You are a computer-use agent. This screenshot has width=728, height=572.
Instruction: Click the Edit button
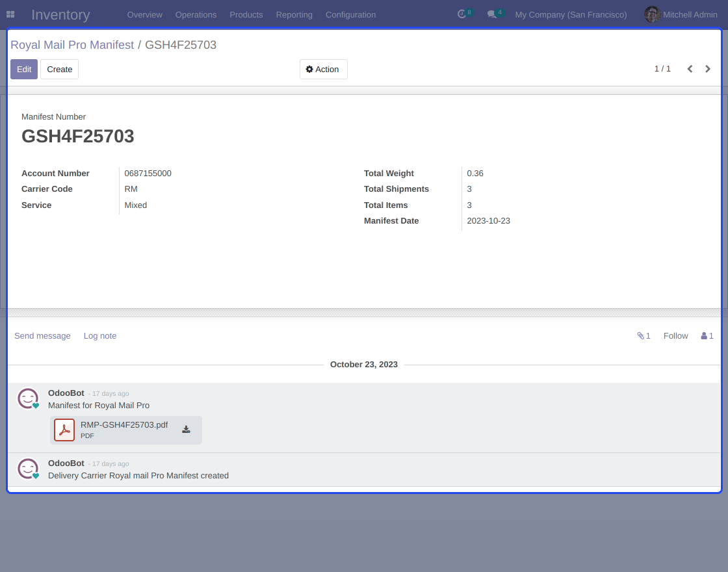pyautogui.click(x=24, y=69)
